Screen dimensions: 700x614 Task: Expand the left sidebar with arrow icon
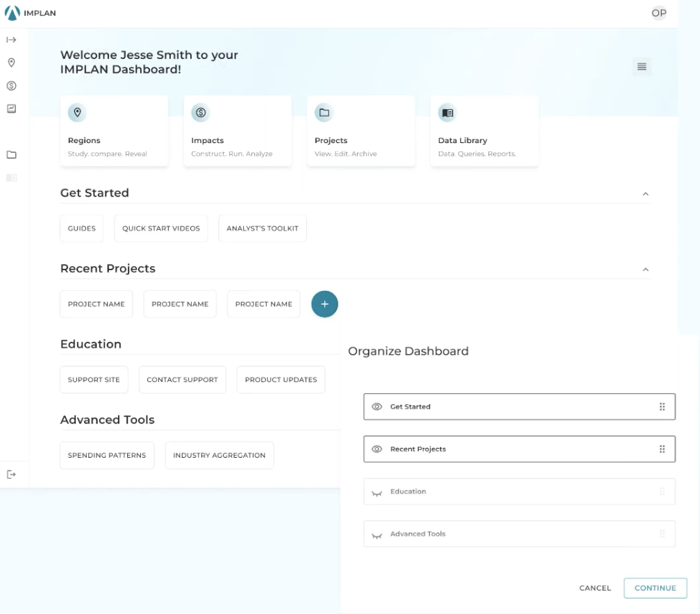pyautogui.click(x=11, y=40)
